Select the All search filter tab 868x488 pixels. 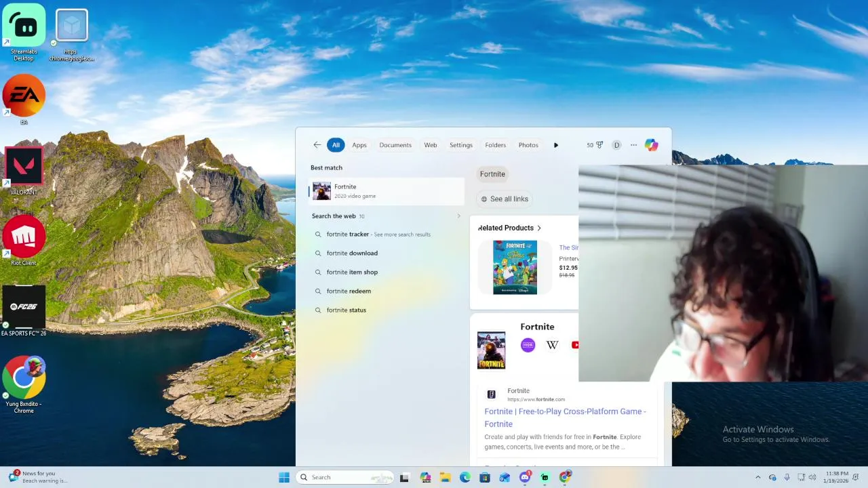[336, 145]
